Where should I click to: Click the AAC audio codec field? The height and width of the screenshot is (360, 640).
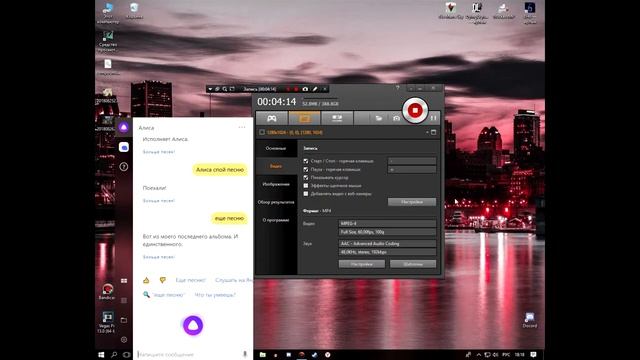point(387,244)
